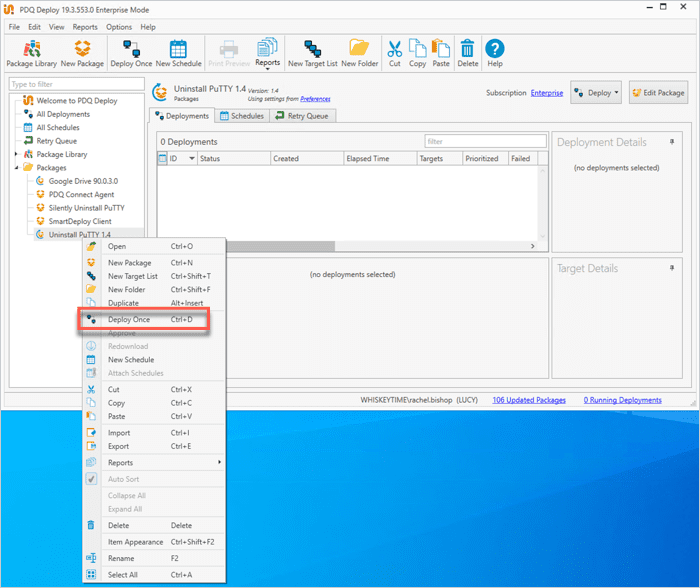Click the New Target List toolbar icon
700x588 pixels.
point(312,53)
